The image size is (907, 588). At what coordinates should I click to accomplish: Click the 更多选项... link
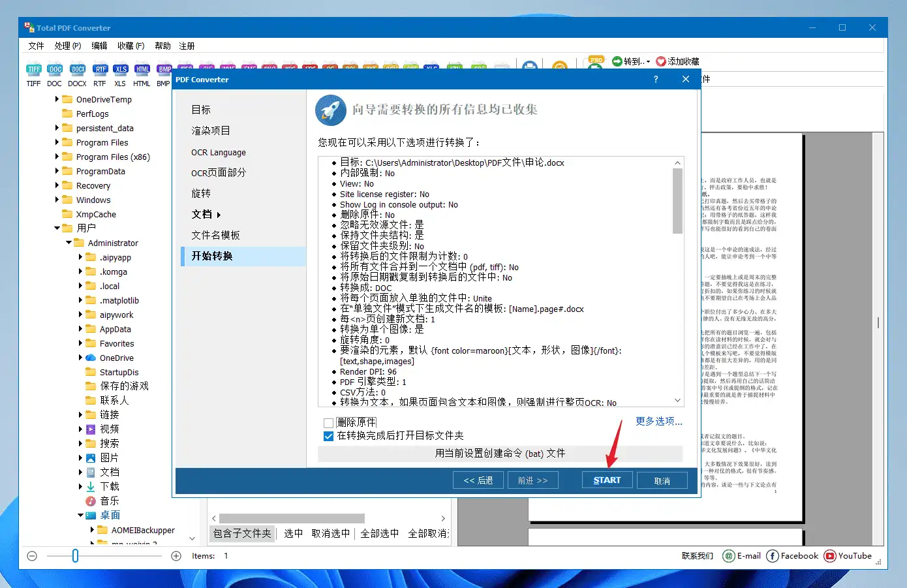click(659, 422)
